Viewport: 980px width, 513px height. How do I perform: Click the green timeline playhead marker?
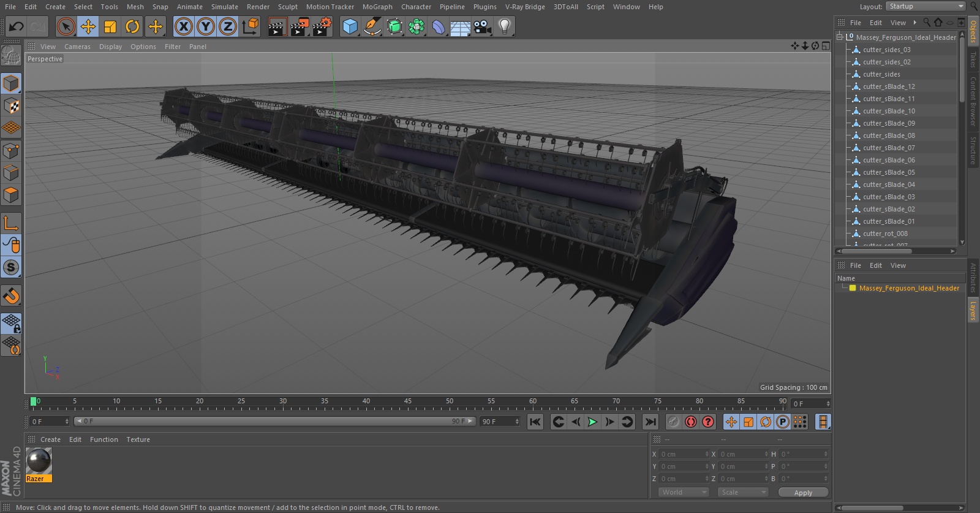click(x=33, y=402)
